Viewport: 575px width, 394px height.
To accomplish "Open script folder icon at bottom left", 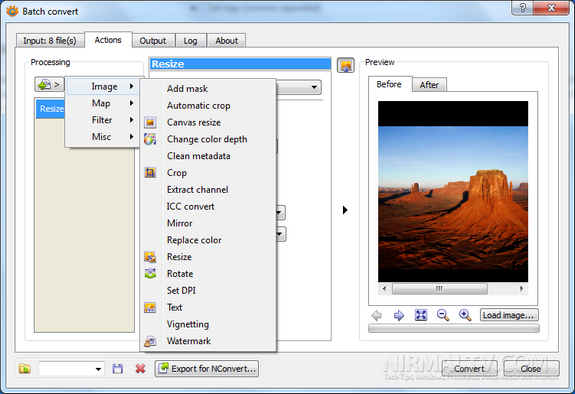I will coord(25,368).
